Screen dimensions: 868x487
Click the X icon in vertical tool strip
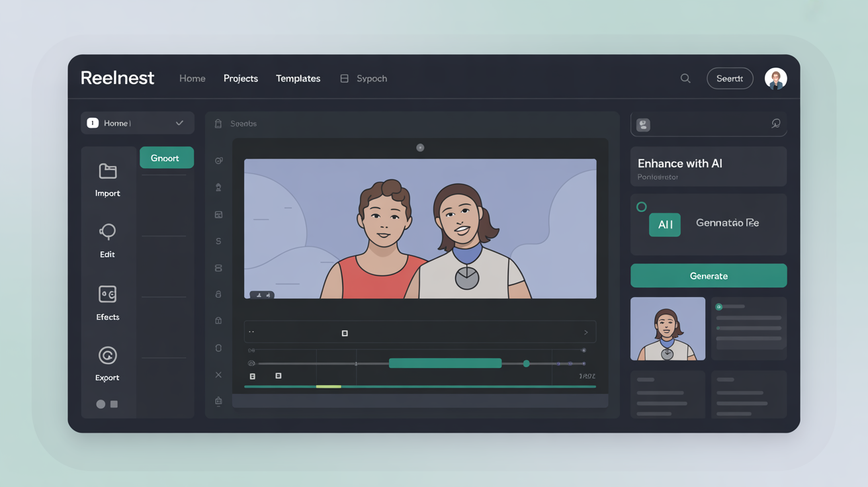(x=218, y=375)
